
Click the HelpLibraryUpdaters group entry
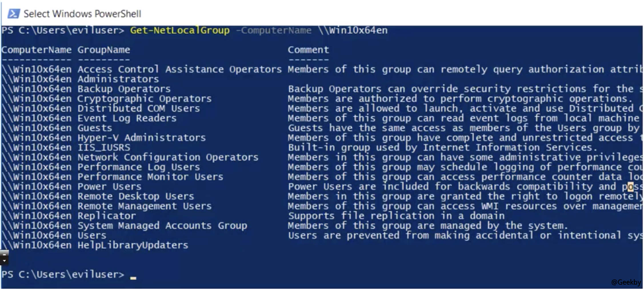pyautogui.click(x=133, y=245)
